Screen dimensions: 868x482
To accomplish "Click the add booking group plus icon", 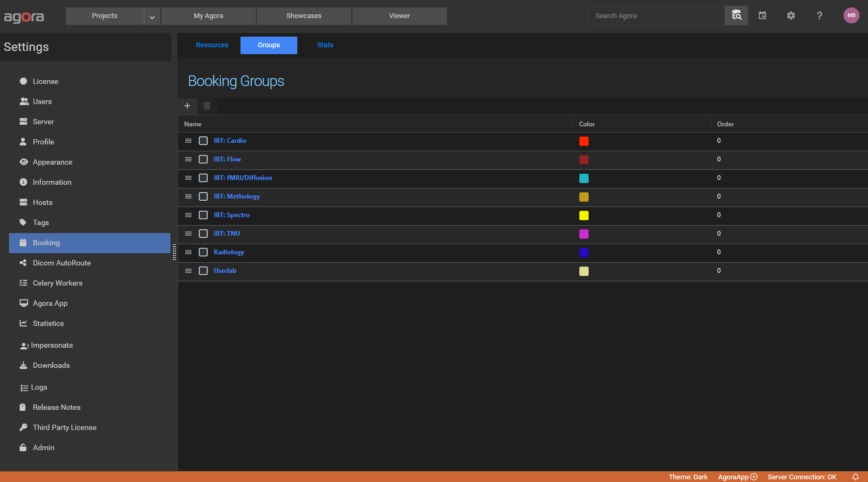I will [187, 106].
